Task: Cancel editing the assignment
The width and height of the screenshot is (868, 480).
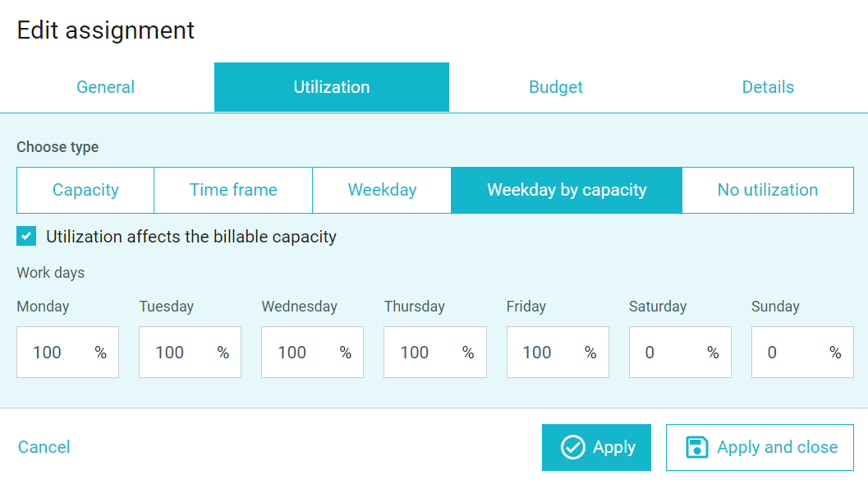Action: click(x=44, y=447)
